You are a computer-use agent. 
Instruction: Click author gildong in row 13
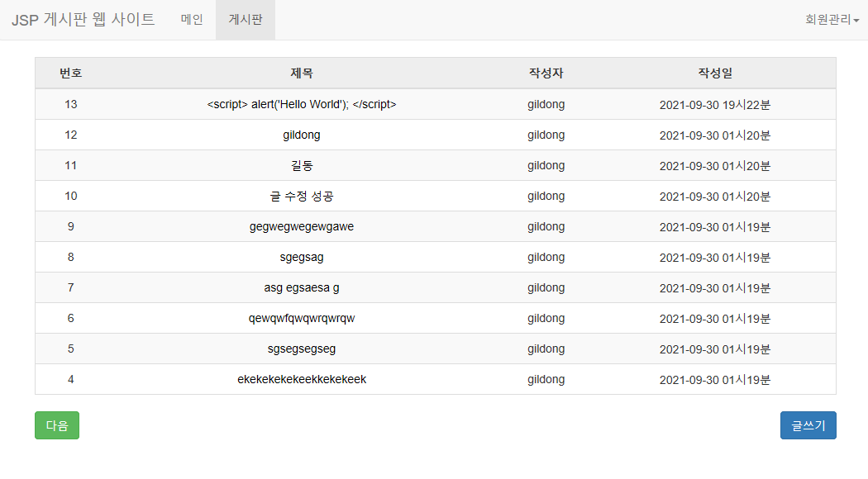546,105
